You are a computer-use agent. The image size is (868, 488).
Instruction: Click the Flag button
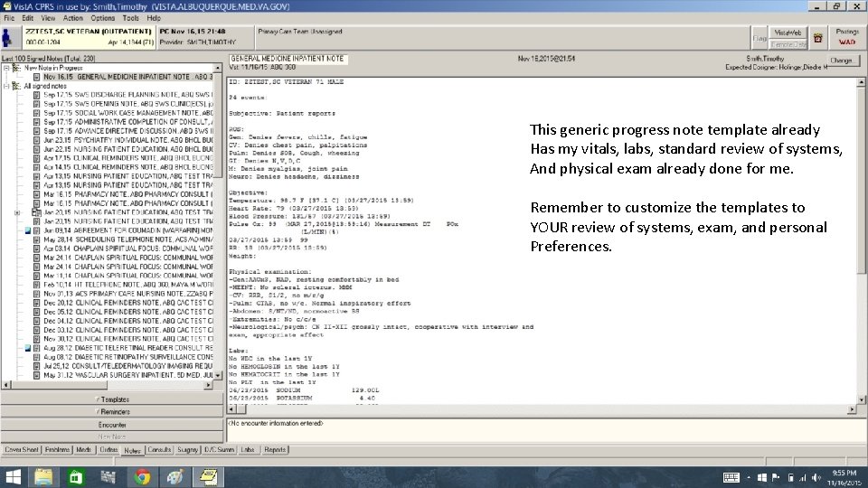tap(759, 38)
